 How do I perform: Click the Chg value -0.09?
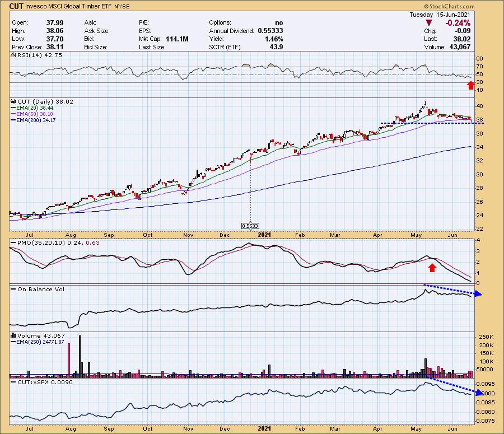463,31
